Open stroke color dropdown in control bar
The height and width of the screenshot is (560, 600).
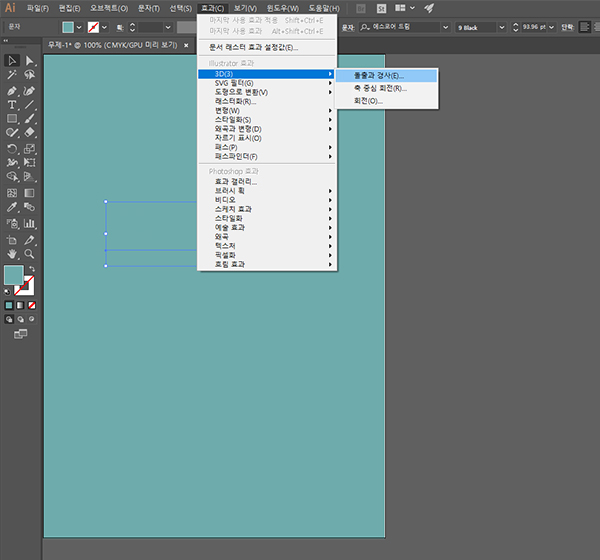click(104, 27)
